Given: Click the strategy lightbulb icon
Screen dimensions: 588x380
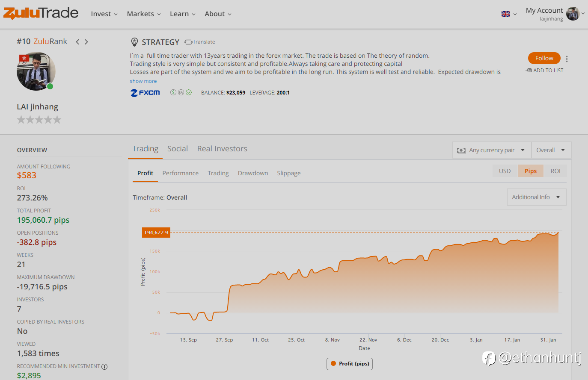Looking at the screenshot, I should point(134,42).
